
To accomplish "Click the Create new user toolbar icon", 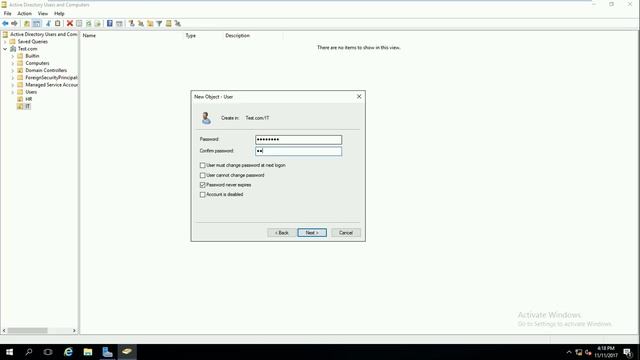I will click(x=131, y=24).
